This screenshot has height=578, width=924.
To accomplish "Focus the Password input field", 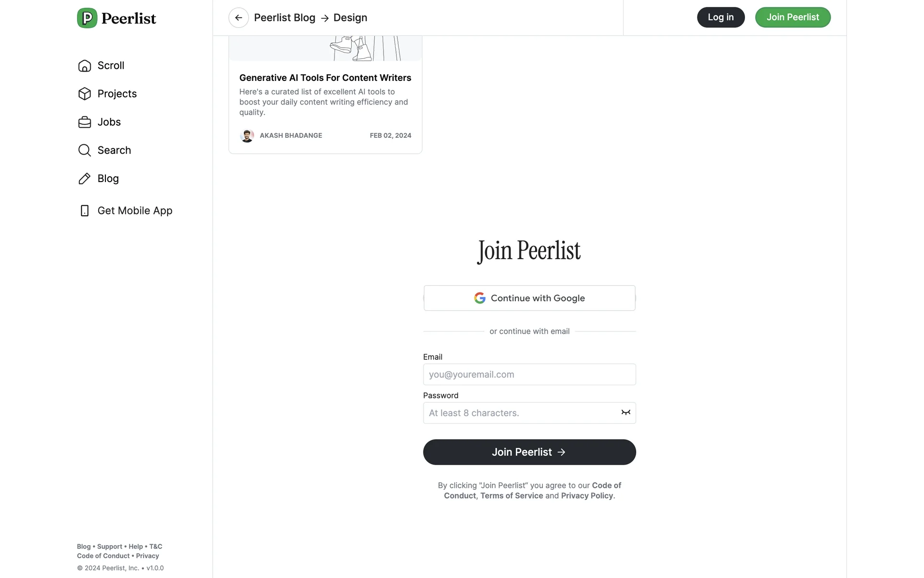I will click(520, 413).
